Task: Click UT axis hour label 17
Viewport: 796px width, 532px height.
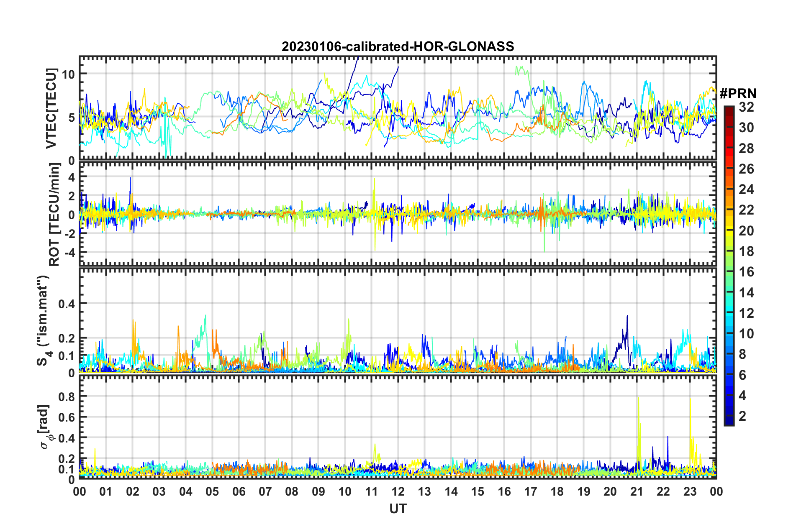Action: click(x=531, y=491)
